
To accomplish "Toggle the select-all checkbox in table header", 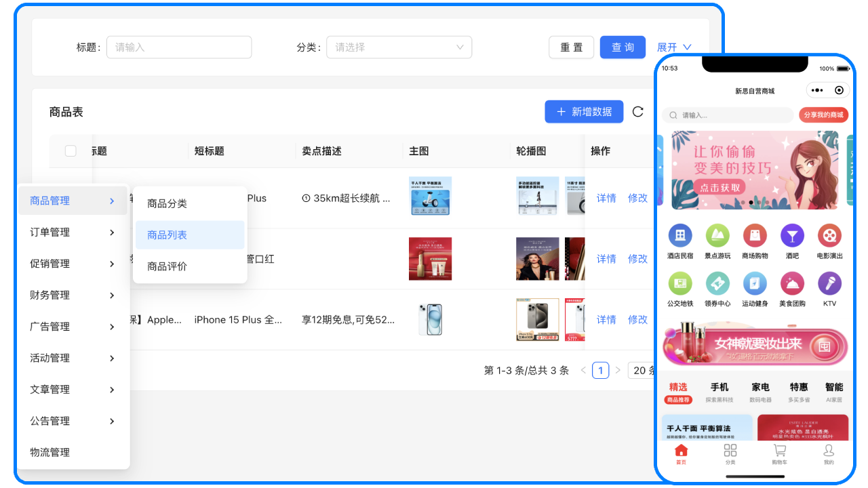I will tap(71, 151).
